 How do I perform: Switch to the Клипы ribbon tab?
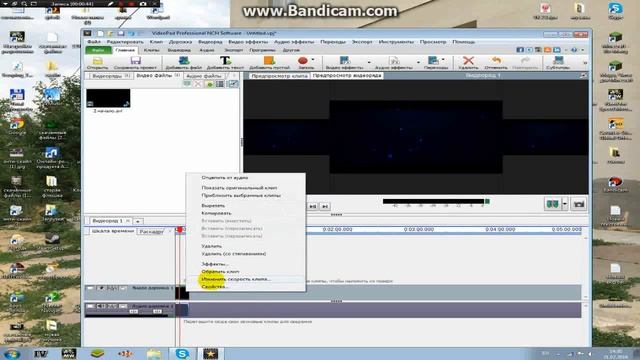151,50
